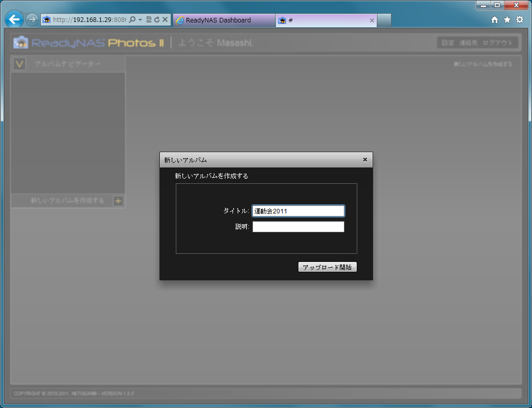This screenshot has height=408, width=532.
Task: Click the address bar search magnifier icon
Action: (x=132, y=20)
